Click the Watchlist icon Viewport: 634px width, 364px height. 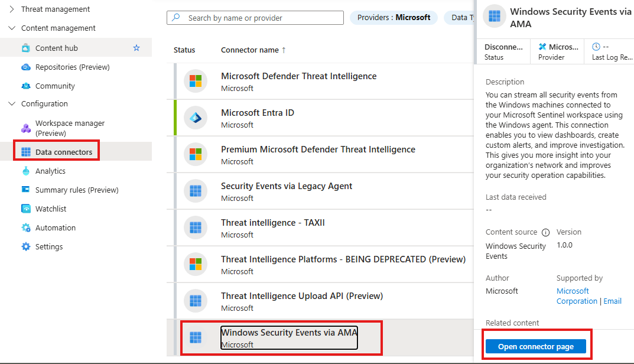[26, 209]
